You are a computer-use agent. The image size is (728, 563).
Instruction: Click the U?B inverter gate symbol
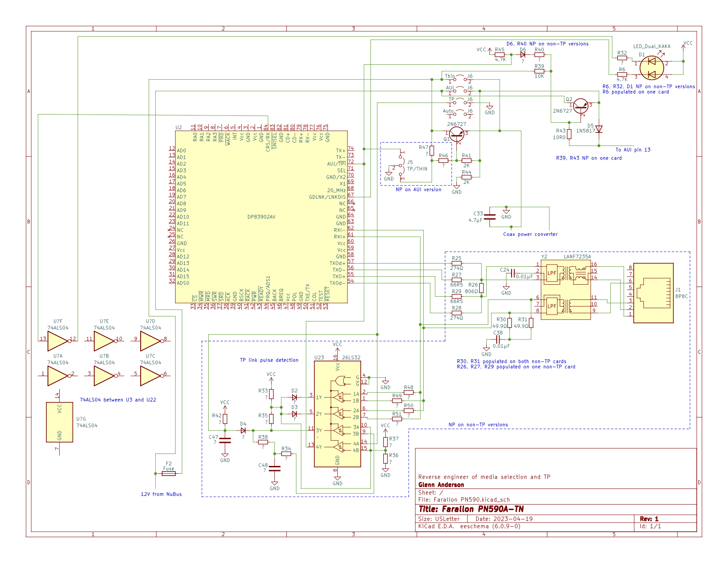104,375
